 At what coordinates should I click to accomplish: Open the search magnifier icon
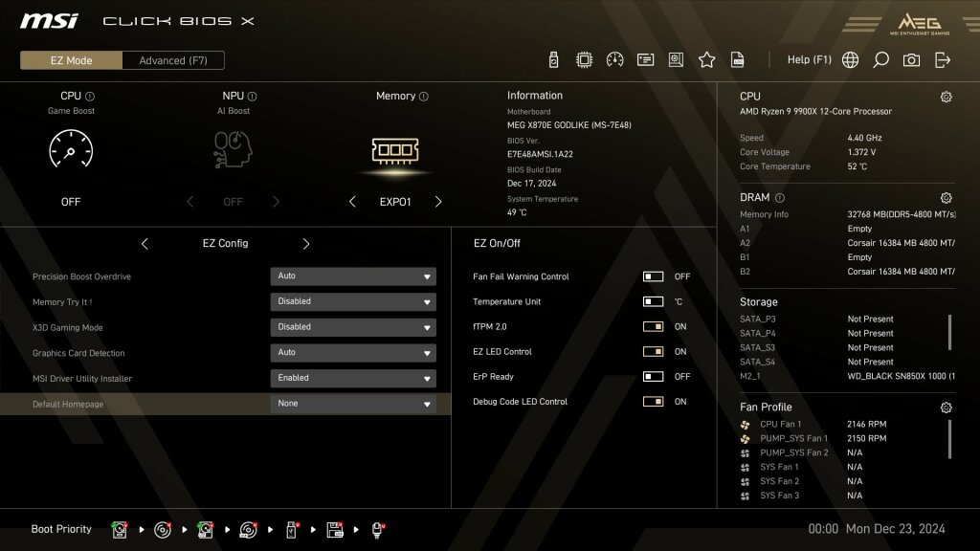pyautogui.click(x=880, y=60)
